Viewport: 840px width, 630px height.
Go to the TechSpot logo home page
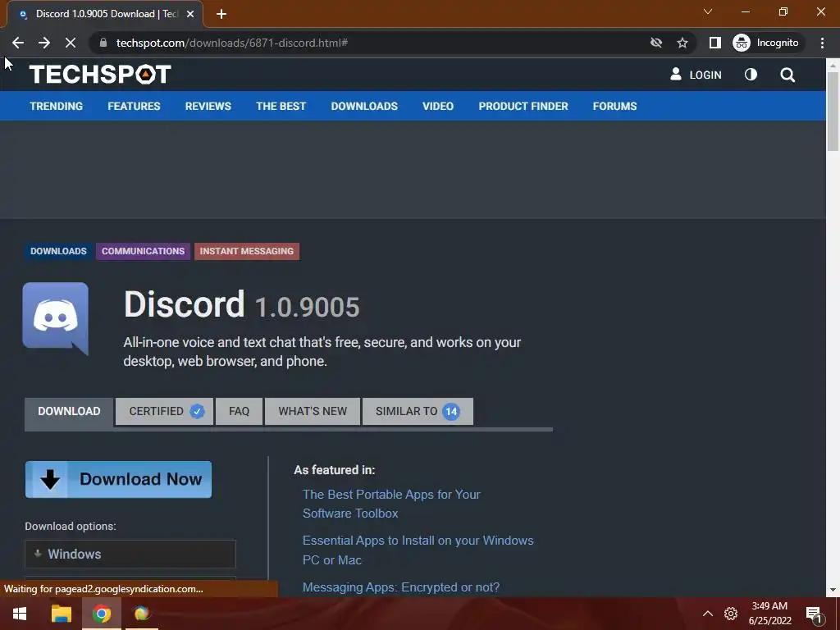click(100, 74)
